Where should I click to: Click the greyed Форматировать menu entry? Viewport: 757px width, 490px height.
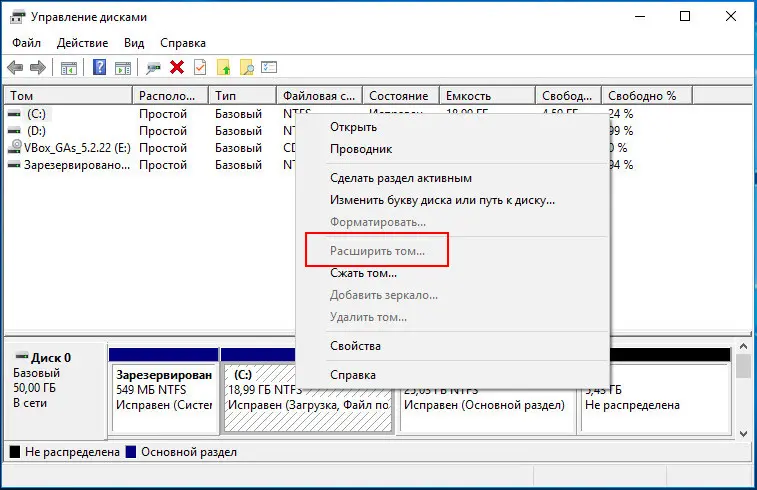coord(452,222)
